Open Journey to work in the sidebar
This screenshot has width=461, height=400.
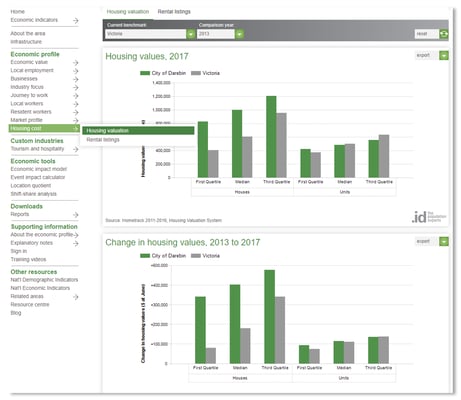click(29, 95)
